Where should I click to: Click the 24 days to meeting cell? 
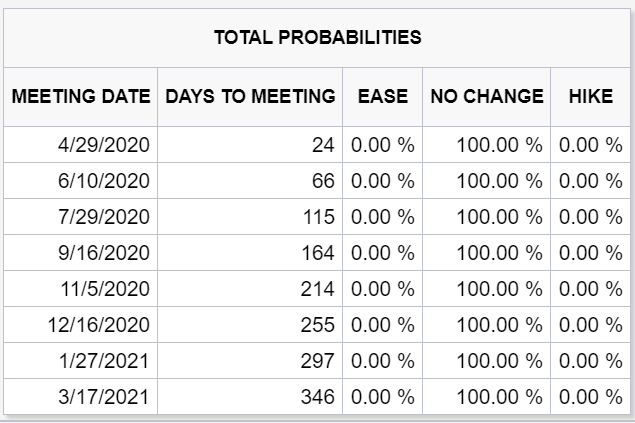point(250,145)
